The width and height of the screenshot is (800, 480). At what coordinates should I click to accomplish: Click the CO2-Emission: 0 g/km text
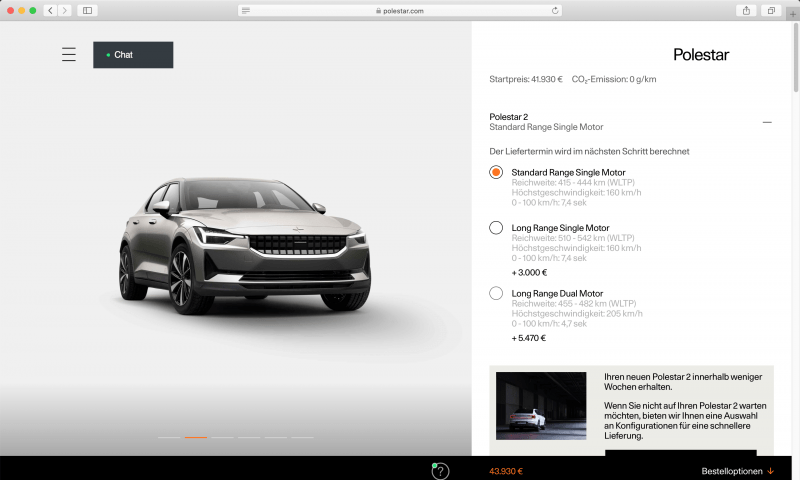(x=614, y=80)
